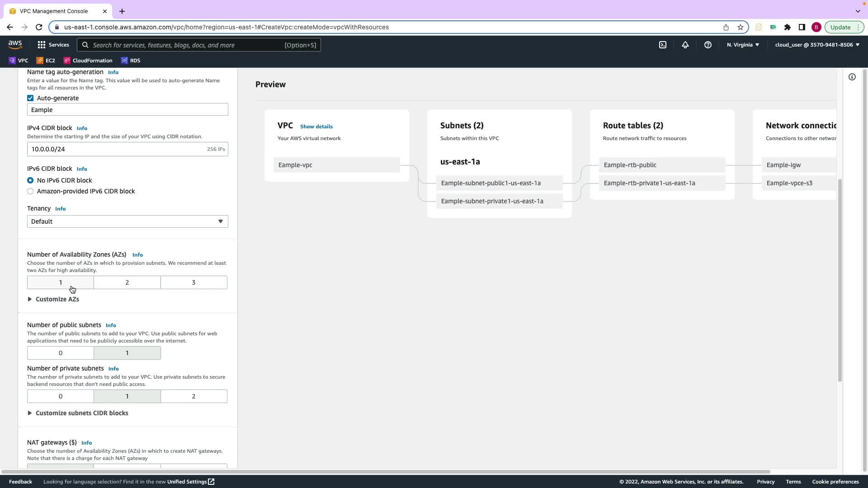The height and width of the screenshot is (488, 868).
Task: Open the N. Virginia region menu
Action: coord(742,45)
